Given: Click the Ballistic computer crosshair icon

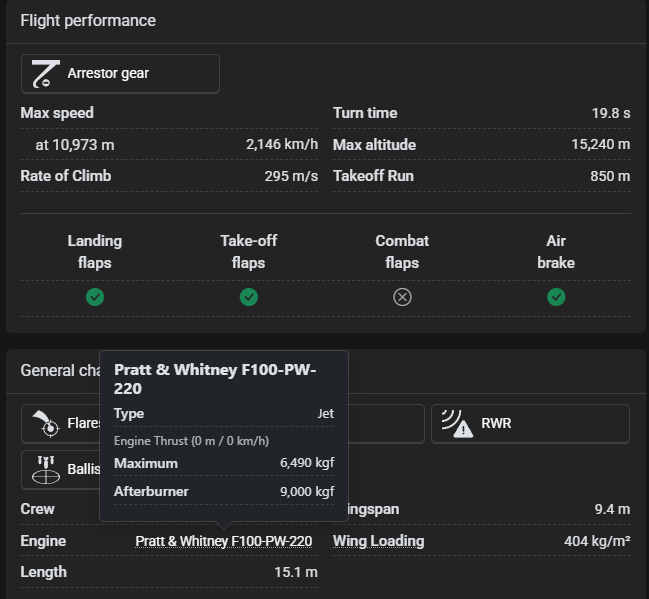Looking at the screenshot, I should click(x=46, y=469).
